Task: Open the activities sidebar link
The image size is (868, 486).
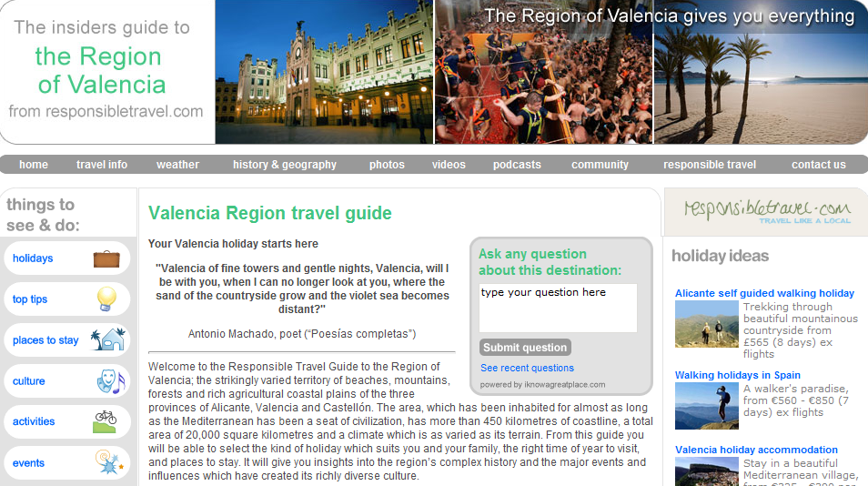Action: click(x=34, y=421)
